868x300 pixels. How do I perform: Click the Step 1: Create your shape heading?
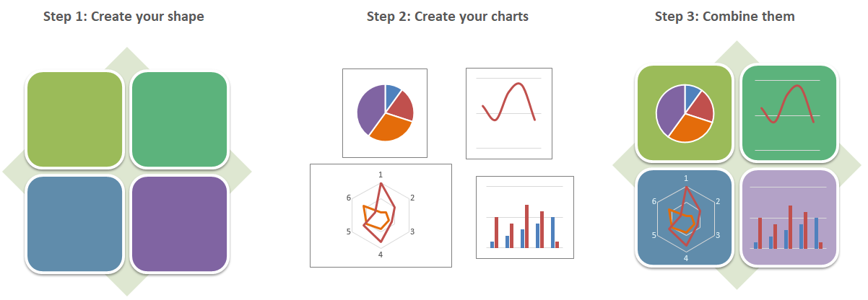point(123,16)
